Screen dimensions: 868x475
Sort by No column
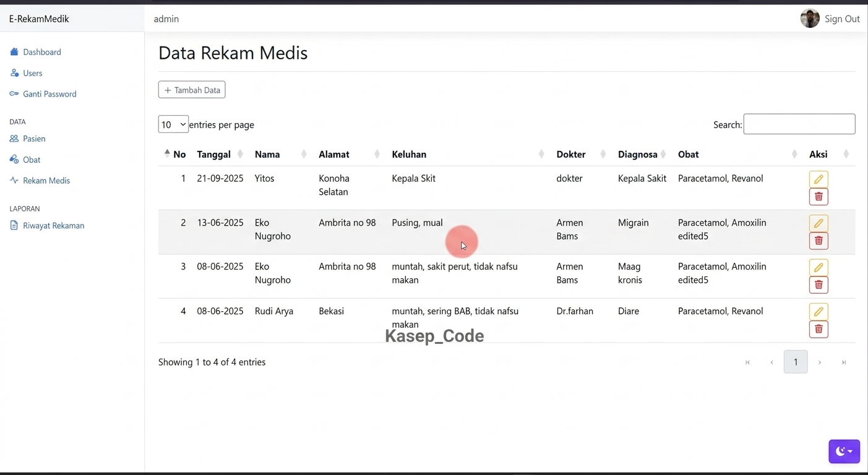tap(174, 154)
